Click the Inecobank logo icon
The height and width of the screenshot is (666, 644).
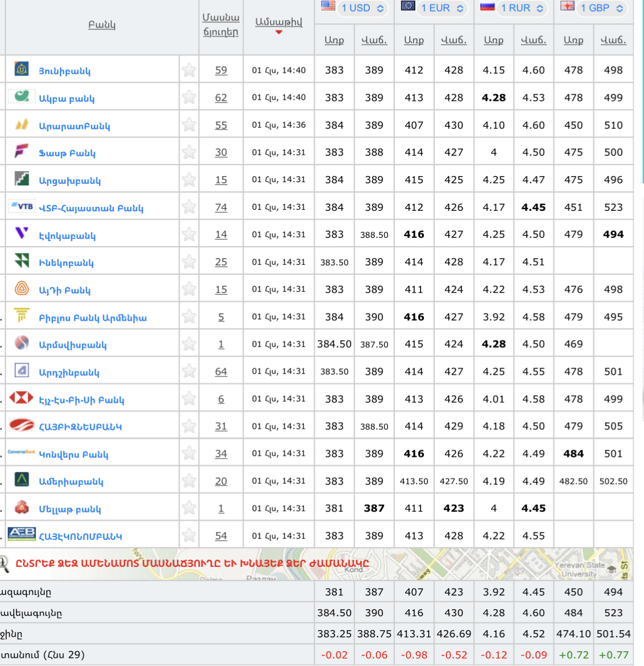[21, 260]
